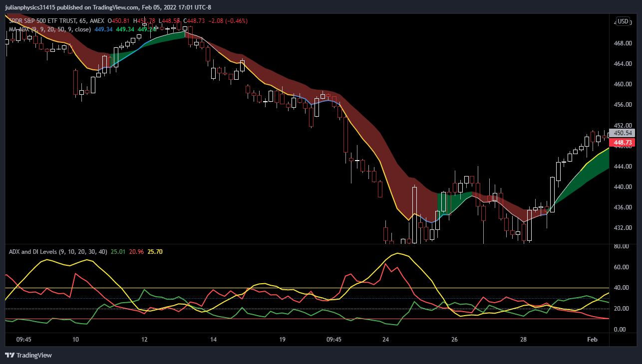Image resolution: width=642 pixels, height=364 pixels.
Task: Click the 464.00 price axis label
Action: click(623, 64)
